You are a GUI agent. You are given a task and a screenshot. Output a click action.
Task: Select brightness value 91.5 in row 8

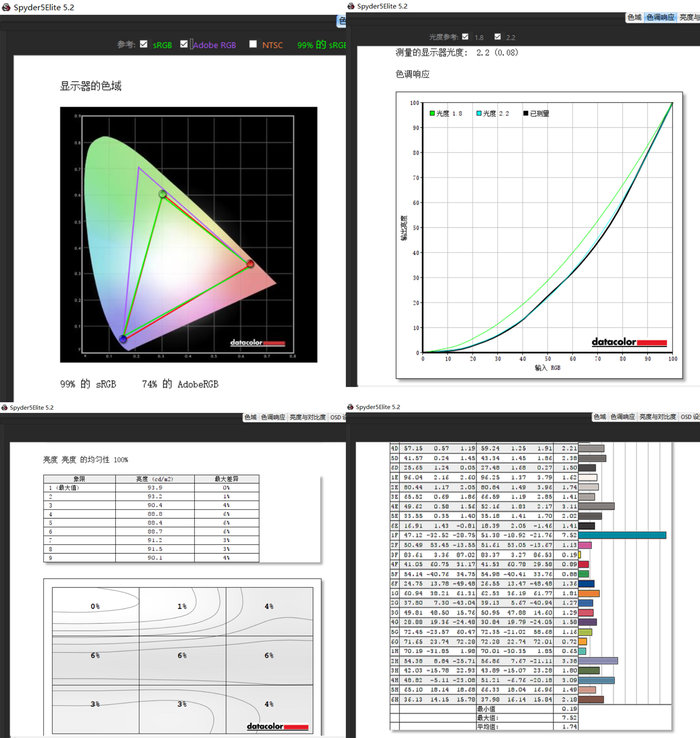pyautogui.click(x=155, y=549)
